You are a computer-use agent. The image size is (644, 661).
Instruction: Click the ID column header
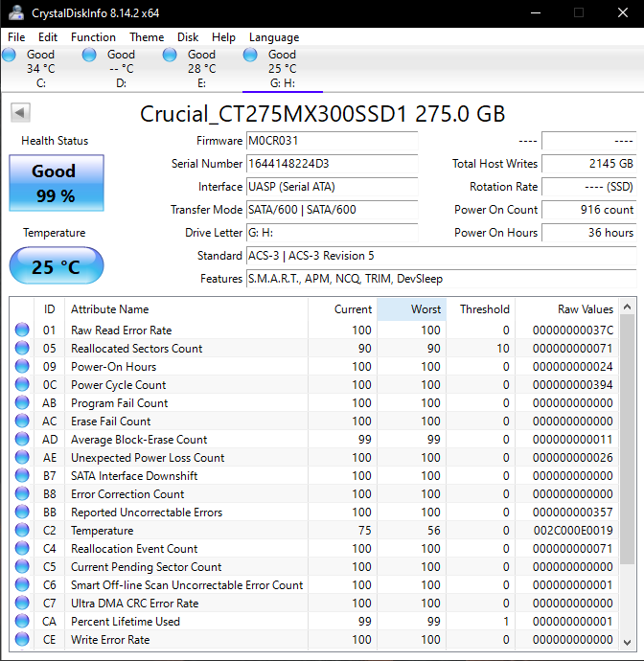click(49, 309)
